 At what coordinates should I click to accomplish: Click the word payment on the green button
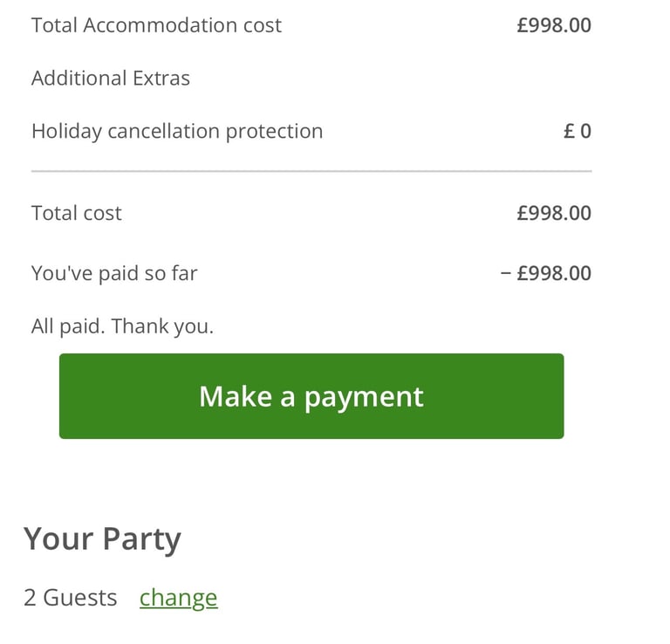(x=364, y=398)
